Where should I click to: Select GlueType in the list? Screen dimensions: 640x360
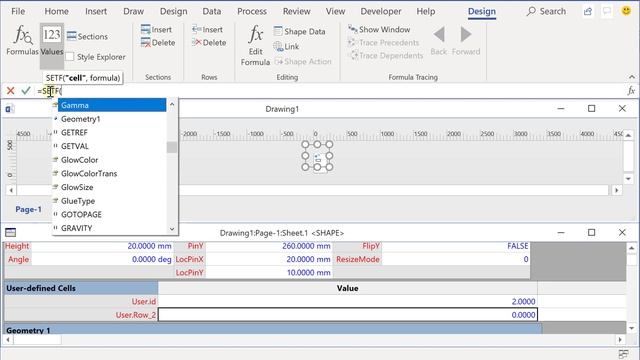point(109,201)
